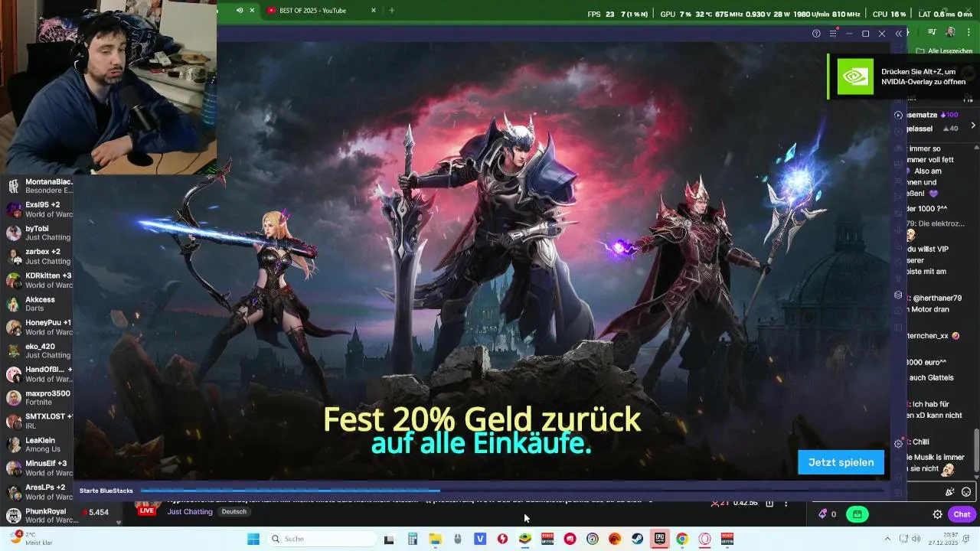The height and width of the screenshot is (551, 980).
Task: Open maxpro3500 Fortnite channel
Action: (x=38, y=398)
